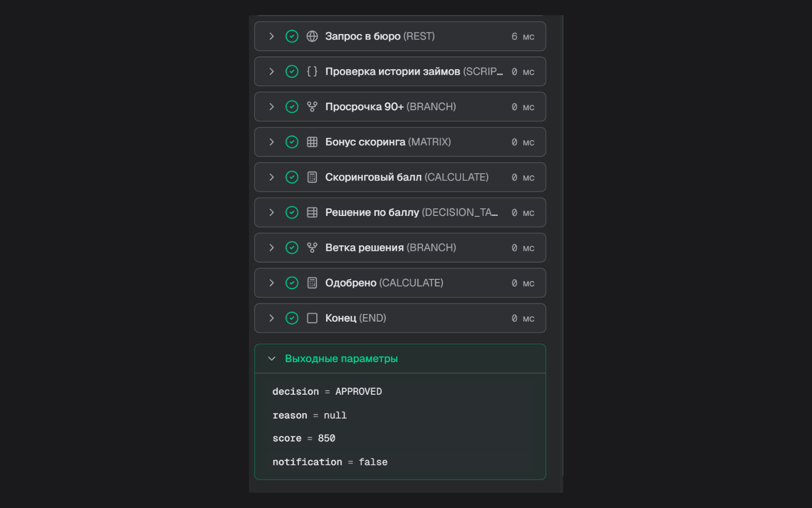Click branch icon of Просрочка 90+ step
The height and width of the screenshot is (508, 812).
[x=312, y=107]
